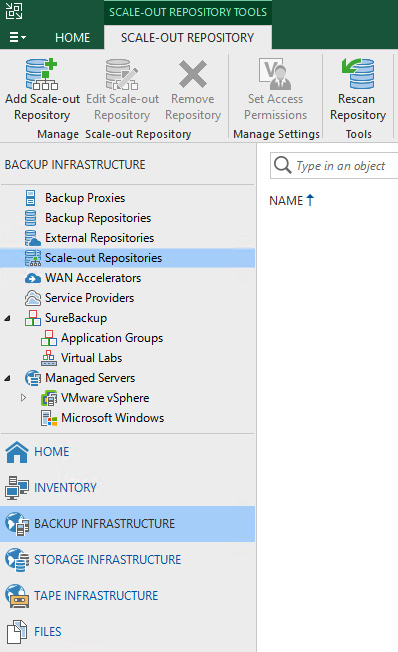Click the Edit Scale-out Repository icon

122,74
